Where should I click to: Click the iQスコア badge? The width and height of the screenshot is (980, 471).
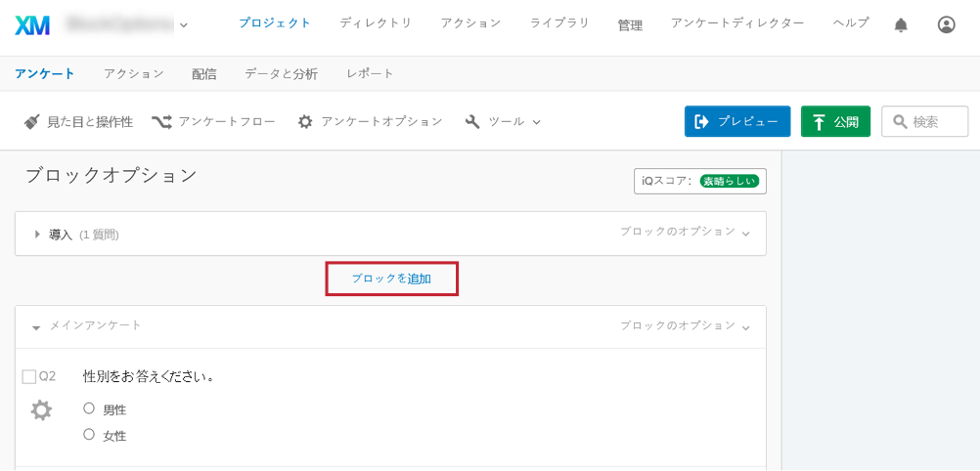click(x=700, y=181)
